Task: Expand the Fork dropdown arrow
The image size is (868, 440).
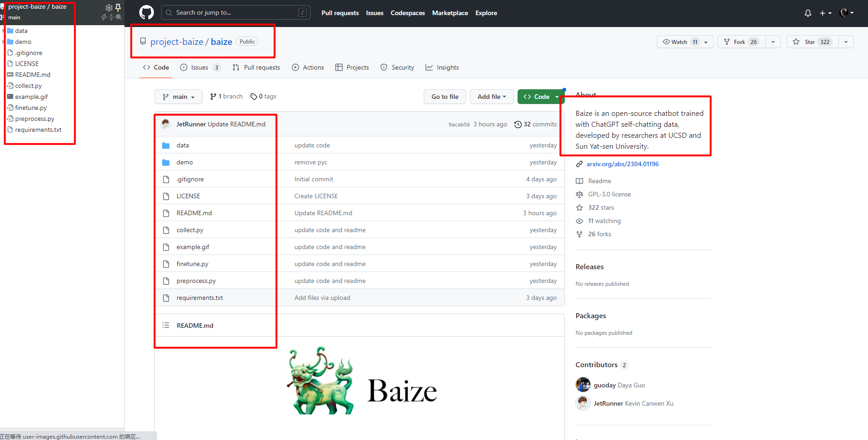Action: pyautogui.click(x=773, y=42)
